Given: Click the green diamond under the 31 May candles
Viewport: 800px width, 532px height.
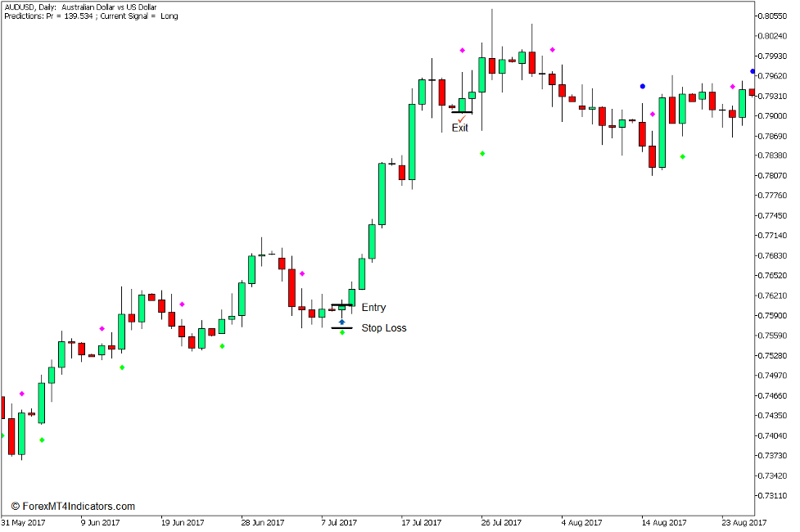Looking at the screenshot, I should (x=42, y=440).
